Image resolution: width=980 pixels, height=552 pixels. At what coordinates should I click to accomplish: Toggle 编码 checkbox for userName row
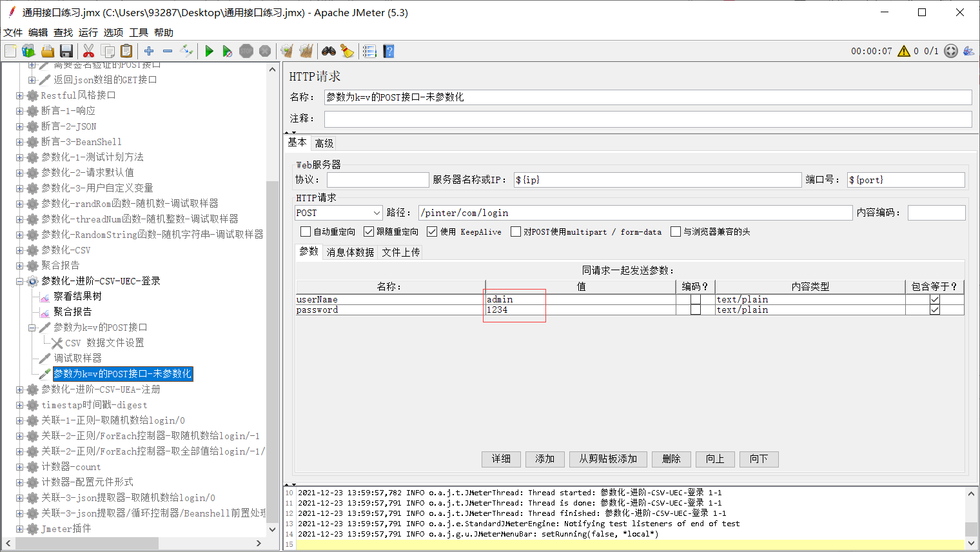point(696,300)
